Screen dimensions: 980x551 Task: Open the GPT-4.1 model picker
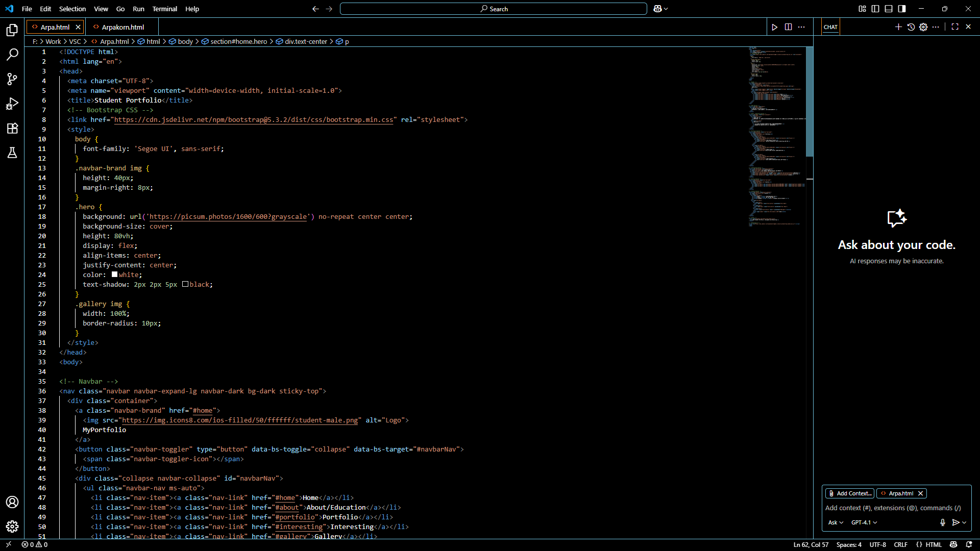pyautogui.click(x=864, y=522)
